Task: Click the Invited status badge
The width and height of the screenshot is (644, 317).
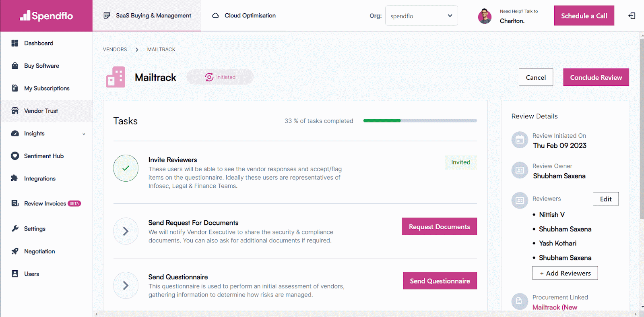Action: 461,162
